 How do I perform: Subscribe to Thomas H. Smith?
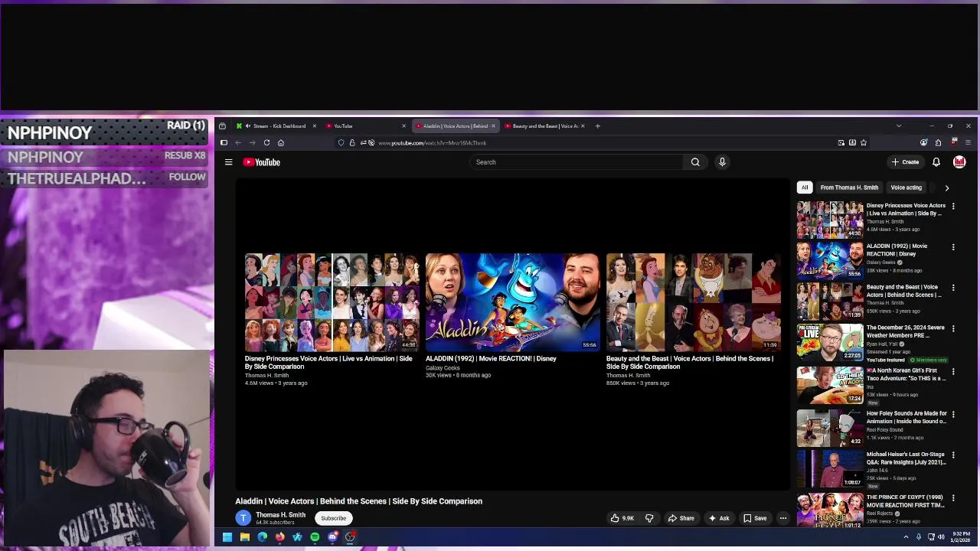[x=333, y=518]
